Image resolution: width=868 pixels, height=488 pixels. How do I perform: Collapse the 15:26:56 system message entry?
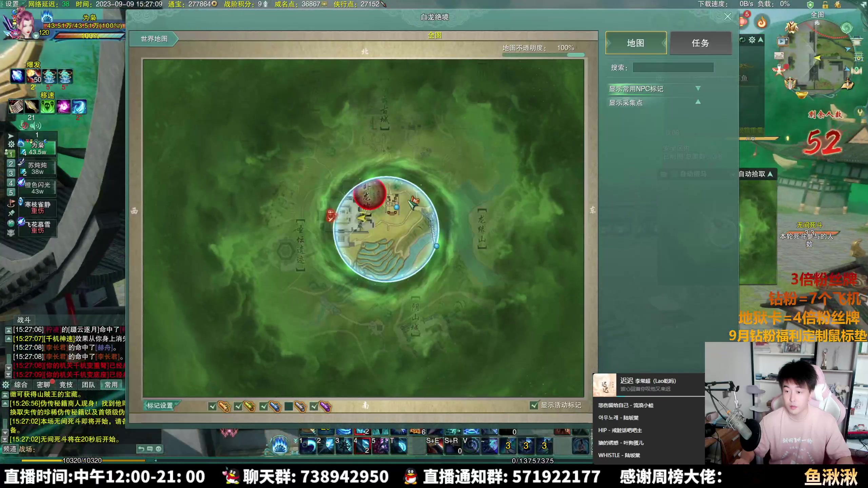pos(5,403)
